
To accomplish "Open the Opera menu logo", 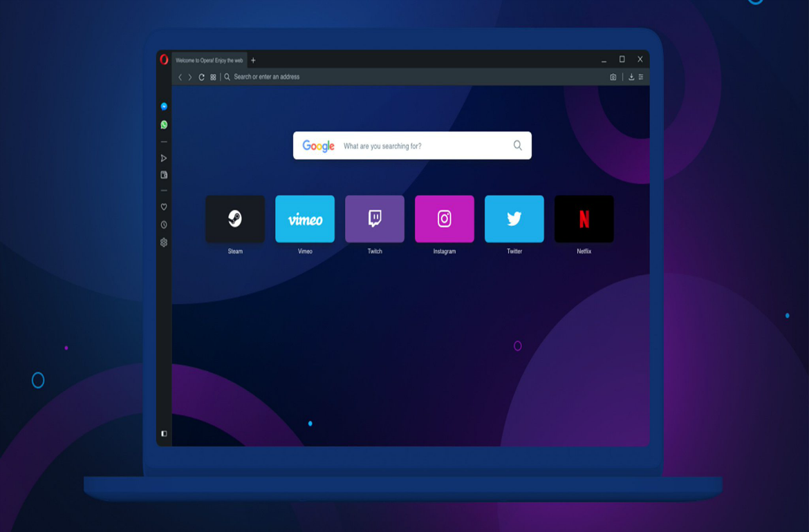I will [164, 59].
